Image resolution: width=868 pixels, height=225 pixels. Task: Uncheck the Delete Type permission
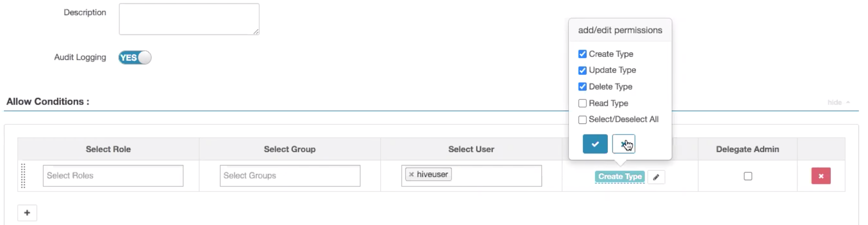[x=582, y=87]
